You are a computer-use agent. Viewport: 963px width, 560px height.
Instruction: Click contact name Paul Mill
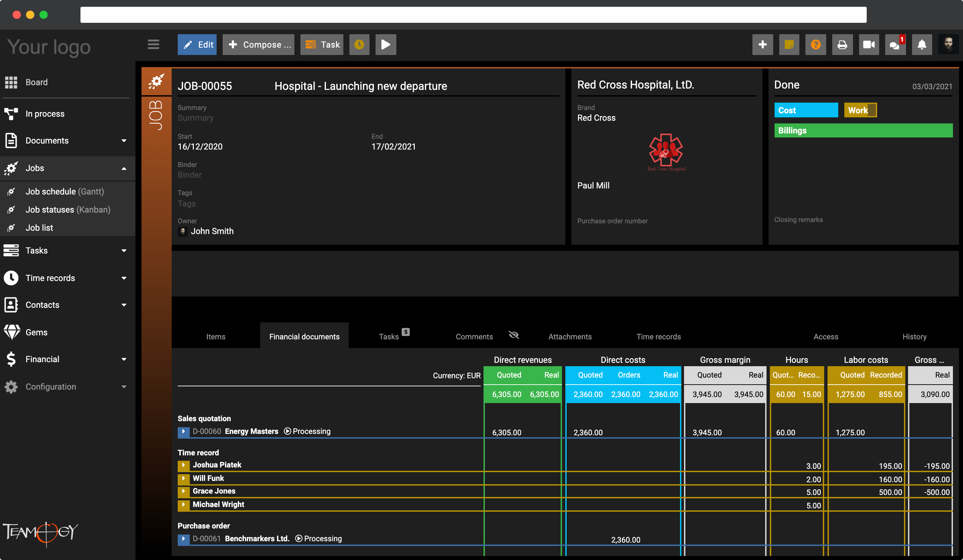click(593, 185)
